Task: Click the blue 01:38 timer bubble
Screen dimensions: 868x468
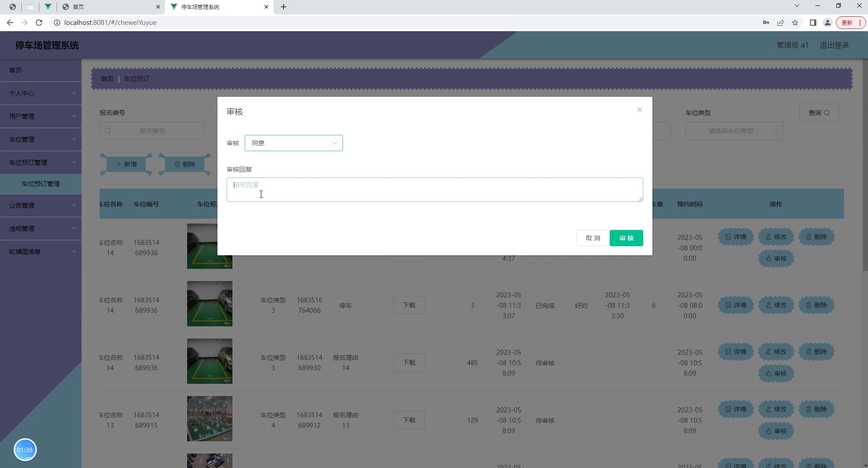Action: coord(25,450)
